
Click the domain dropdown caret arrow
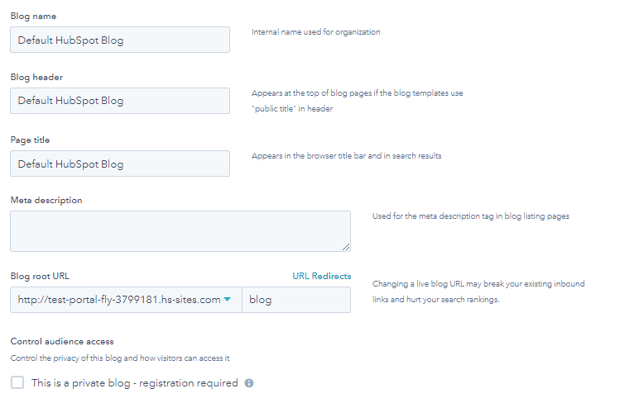click(x=228, y=299)
